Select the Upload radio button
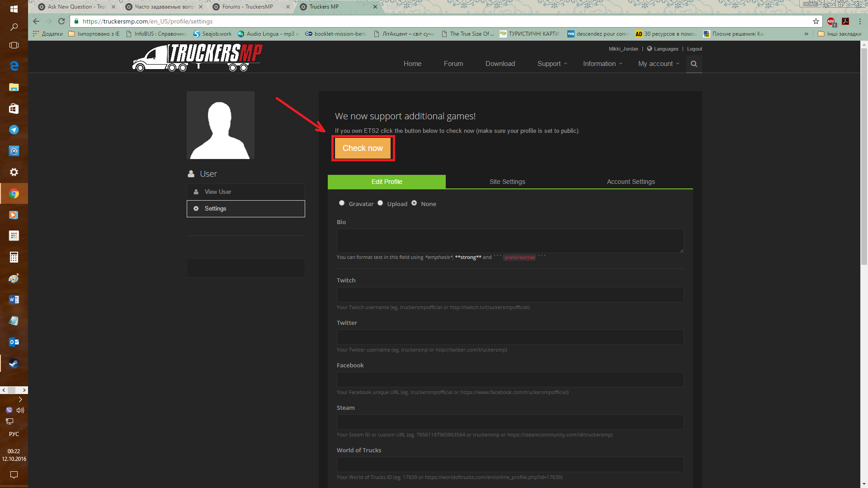 click(x=380, y=203)
